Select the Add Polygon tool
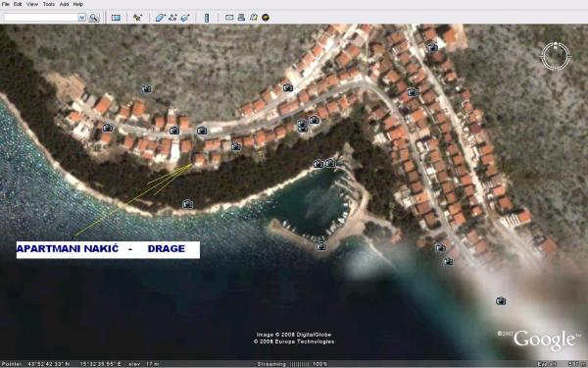This screenshot has height=368, width=588. click(x=161, y=18)
